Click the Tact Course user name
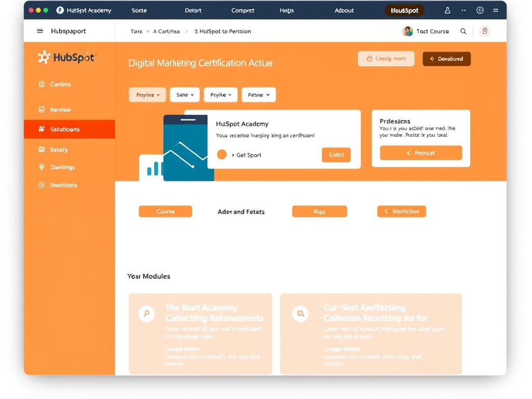532x399 pixels. click(x=433, y=31)
